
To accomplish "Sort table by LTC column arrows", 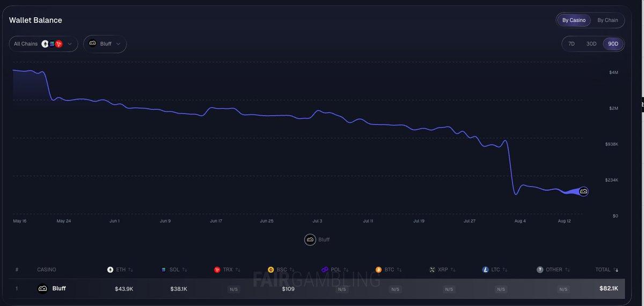I will (x=506, y=270).
